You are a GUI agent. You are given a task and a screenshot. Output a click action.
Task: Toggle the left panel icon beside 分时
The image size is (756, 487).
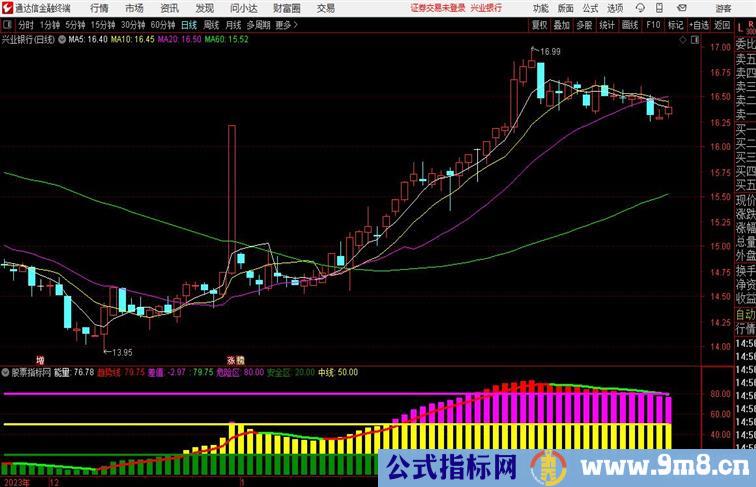(7, 25)
